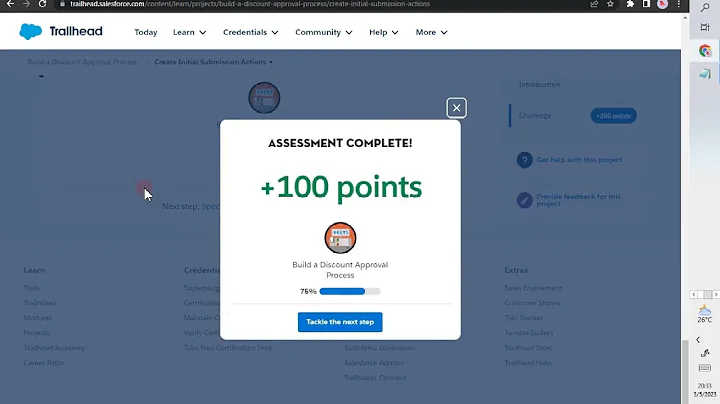Image resolution: width=720 pixels, height=404 pixels.
Task: Open Modules footer link
Action: pos(38,318)
